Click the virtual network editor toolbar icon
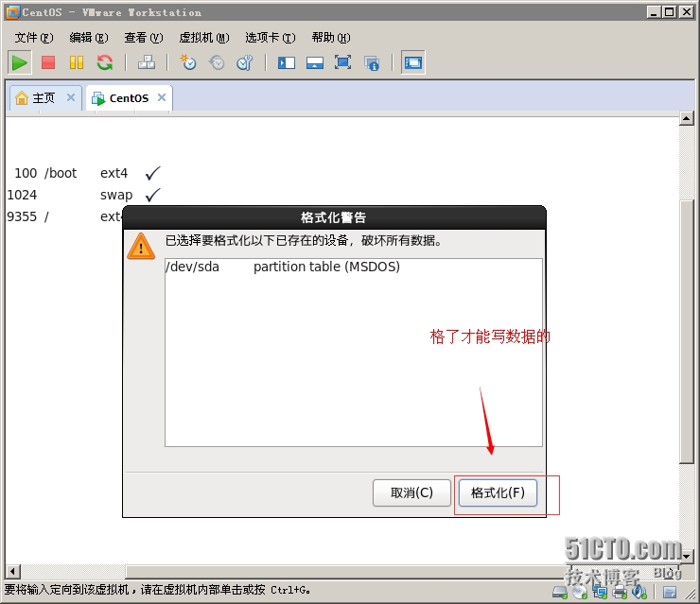Screen dimensions: 700x604 click(x=147, y=62)
